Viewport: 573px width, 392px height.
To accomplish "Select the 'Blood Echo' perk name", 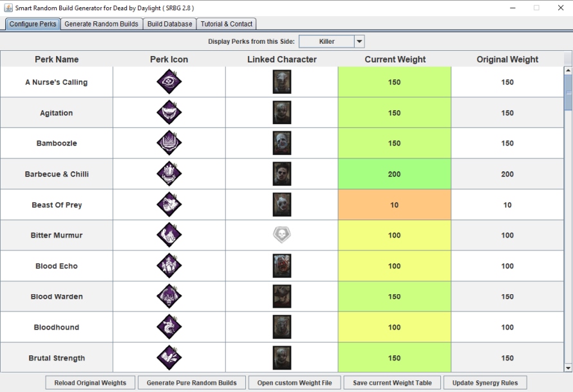I will click(x=57, y=266).
